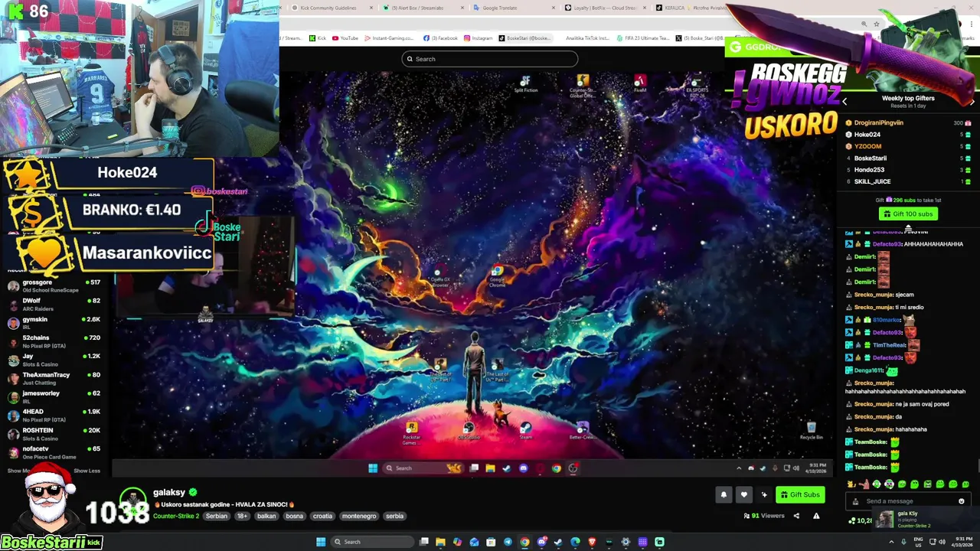Open Instagram bookmark
This screenshot has height=551, width=980.
coord(478,38)
